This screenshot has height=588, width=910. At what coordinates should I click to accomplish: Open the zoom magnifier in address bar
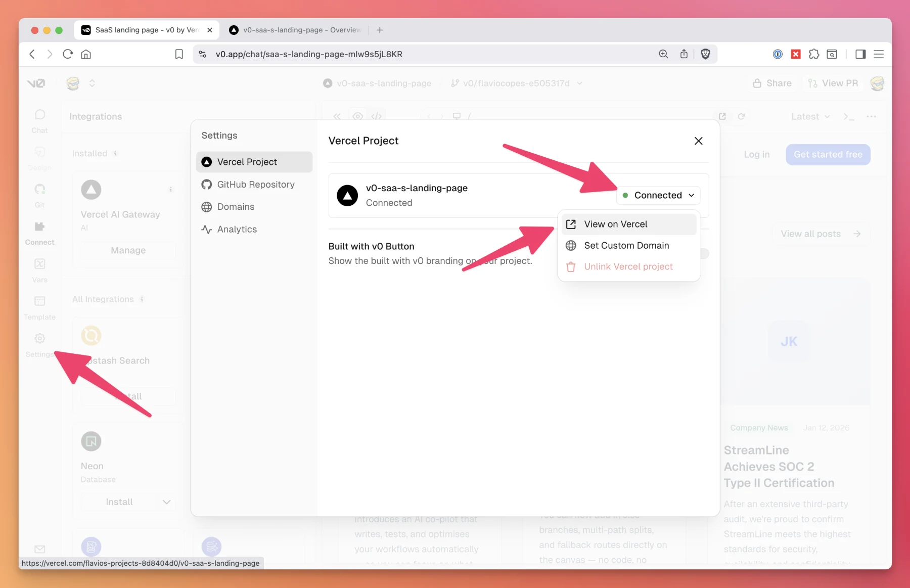tap(663, 54)
